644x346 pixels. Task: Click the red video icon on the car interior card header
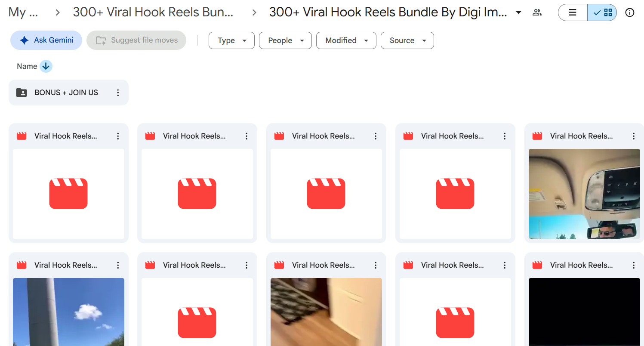[x=537, y=136]
